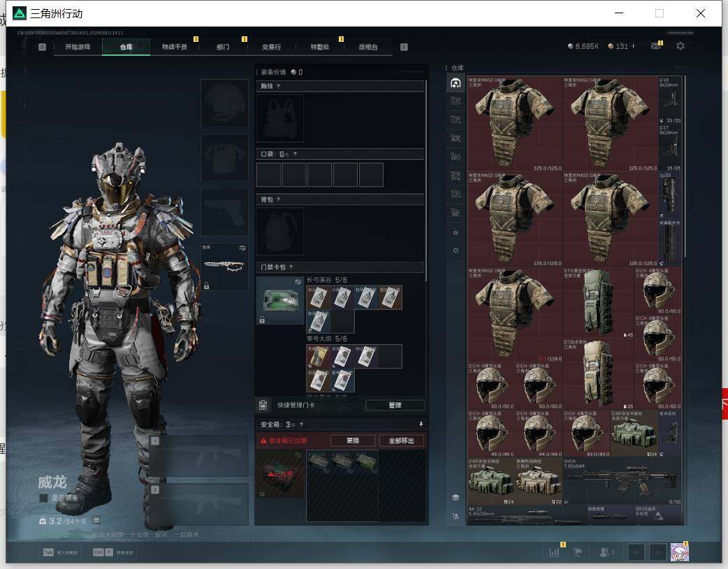Click the help question mark beside 胸挂
Screen dimensions: 728x569
278,87
